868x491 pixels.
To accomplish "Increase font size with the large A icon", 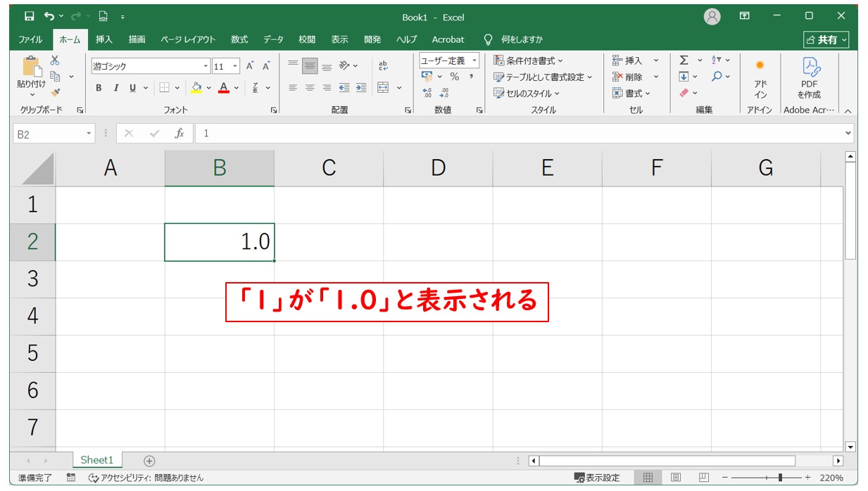I will pos(250,66).
